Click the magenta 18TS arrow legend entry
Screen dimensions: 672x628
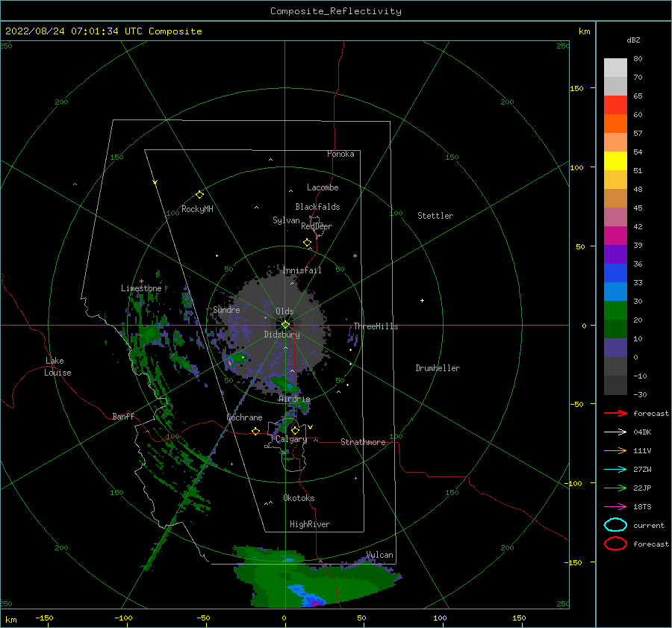[615, 507]
